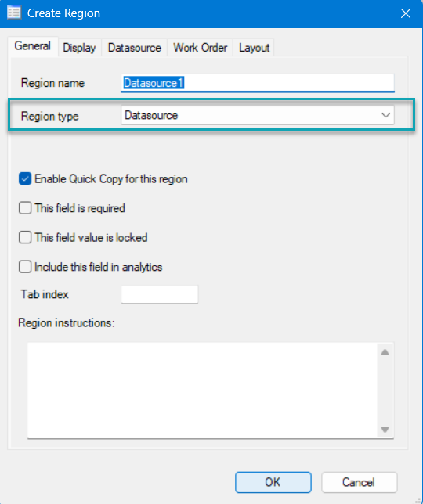Switch to the Layout tab
Image resolution: width=423 pixels, height=504 pixels.
coord(254,48)
